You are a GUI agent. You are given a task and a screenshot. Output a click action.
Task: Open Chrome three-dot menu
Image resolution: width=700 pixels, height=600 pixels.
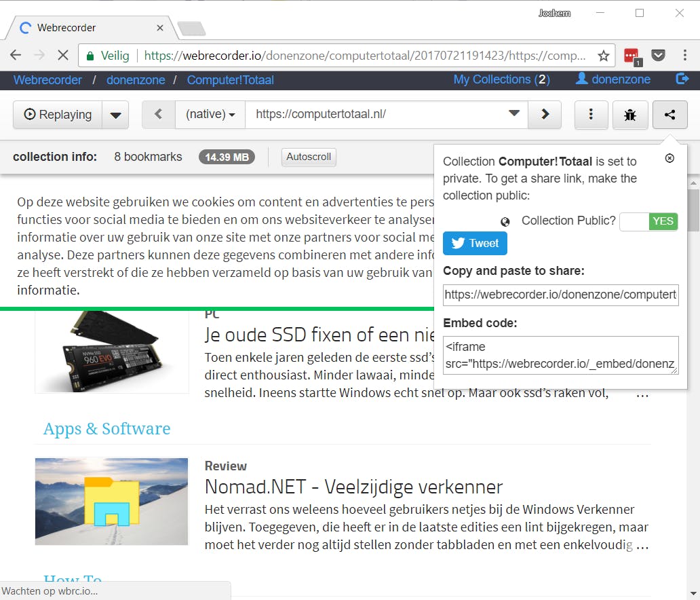coord(685,56)
